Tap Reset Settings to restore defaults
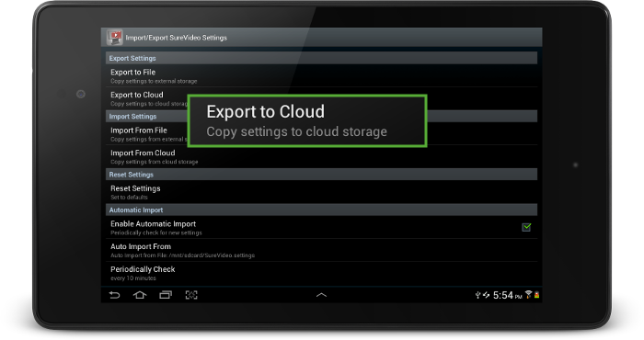 [321, 192]
